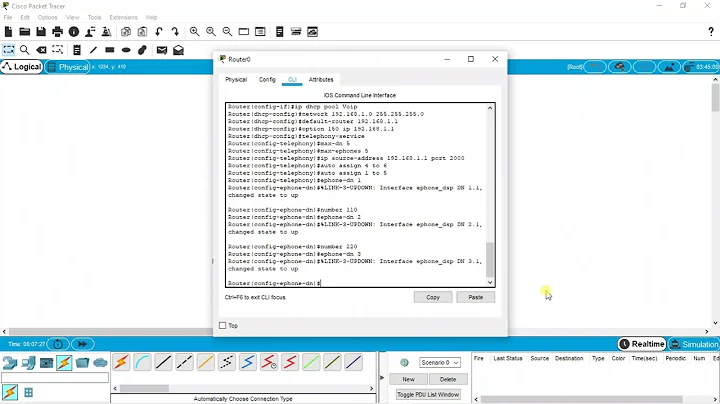Place a note with the Note tool
Image resolution: width=720 pixels, height=404 pixels.
click(77, 50)
